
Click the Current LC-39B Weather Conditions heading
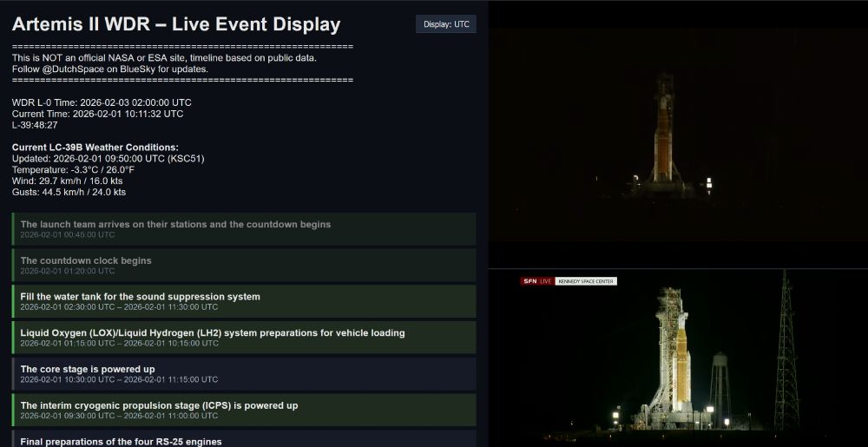tap(95, 148)
